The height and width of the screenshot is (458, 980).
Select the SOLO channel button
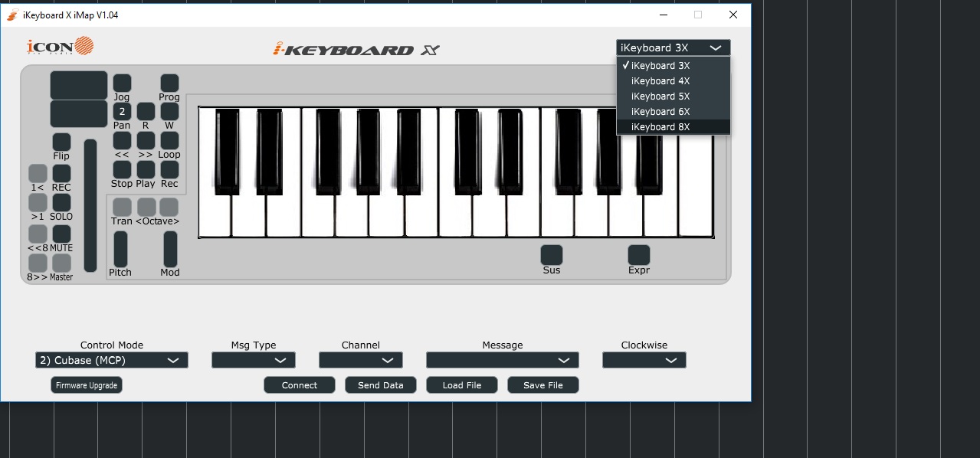[x=61, y=202]
